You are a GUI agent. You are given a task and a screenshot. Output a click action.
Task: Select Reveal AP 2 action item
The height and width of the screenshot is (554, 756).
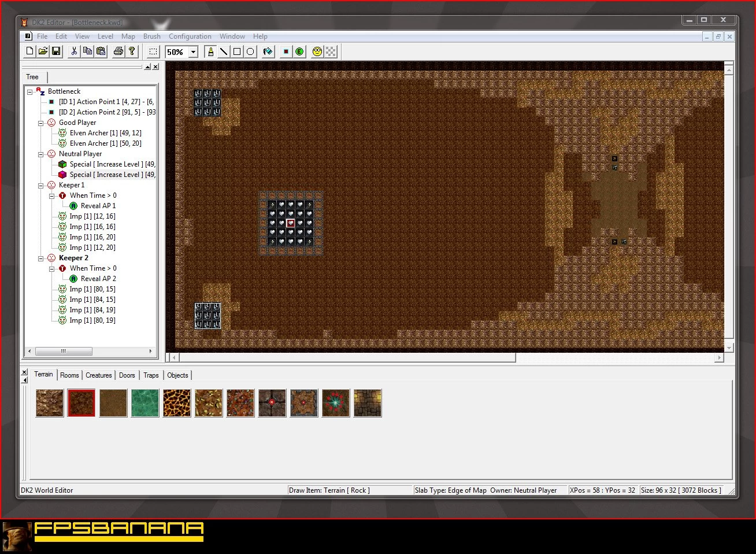pos(98,279)
